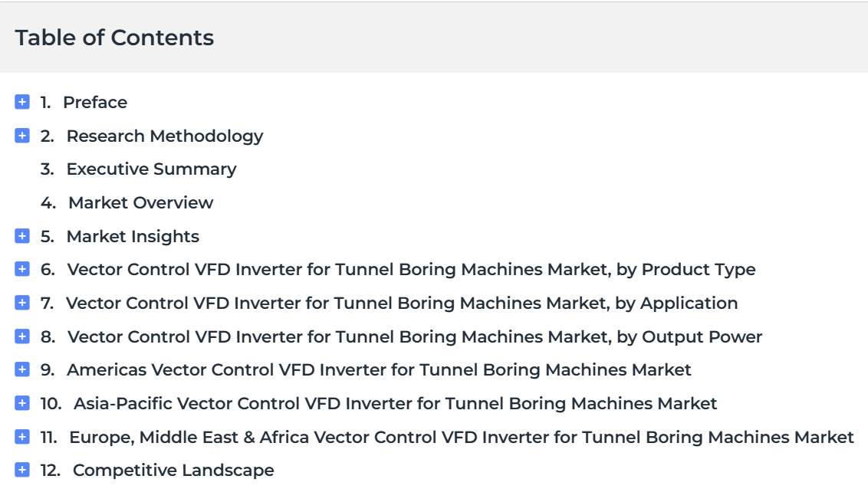Expand the by Output Power section plus icon
The width and height of the screenshot is (868, 502).
pyautogui.click(x=22, y=336)
